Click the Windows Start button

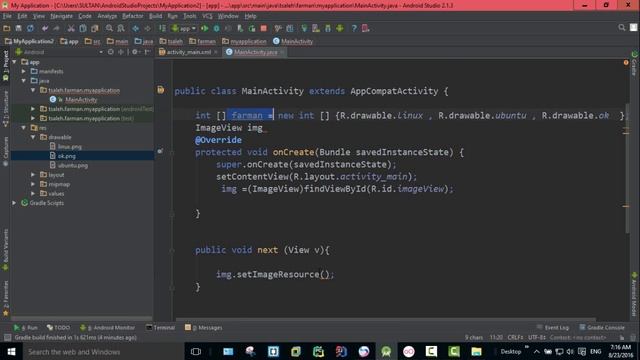point(11,351)
